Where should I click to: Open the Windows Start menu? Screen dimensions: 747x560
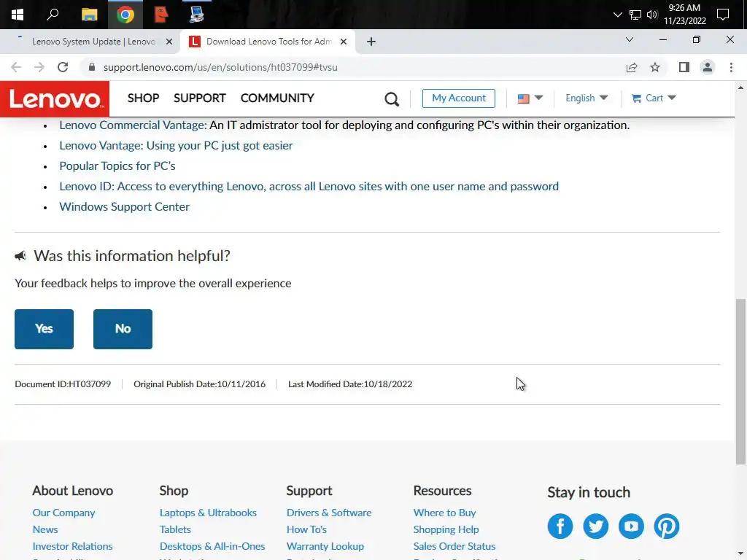[18, 15]
